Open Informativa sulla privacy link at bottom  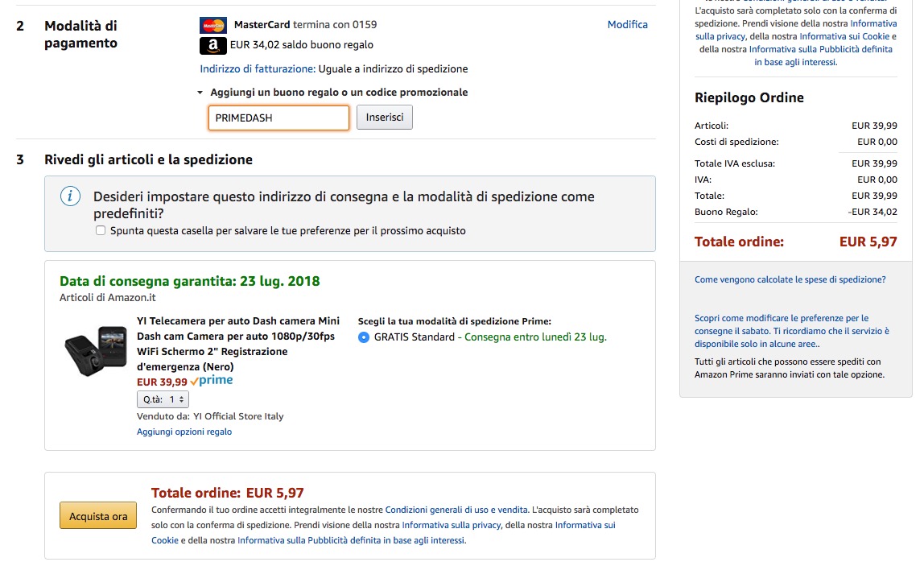(451, 525)
